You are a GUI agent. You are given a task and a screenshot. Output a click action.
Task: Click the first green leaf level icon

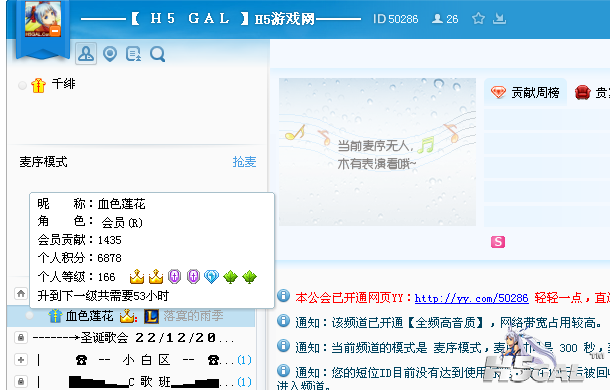[x=230, y=277]
